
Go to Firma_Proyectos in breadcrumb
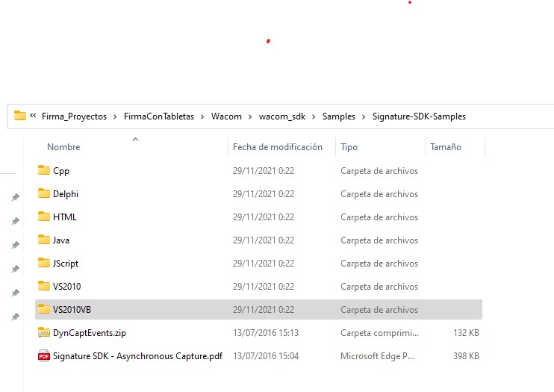pos(74,116)
